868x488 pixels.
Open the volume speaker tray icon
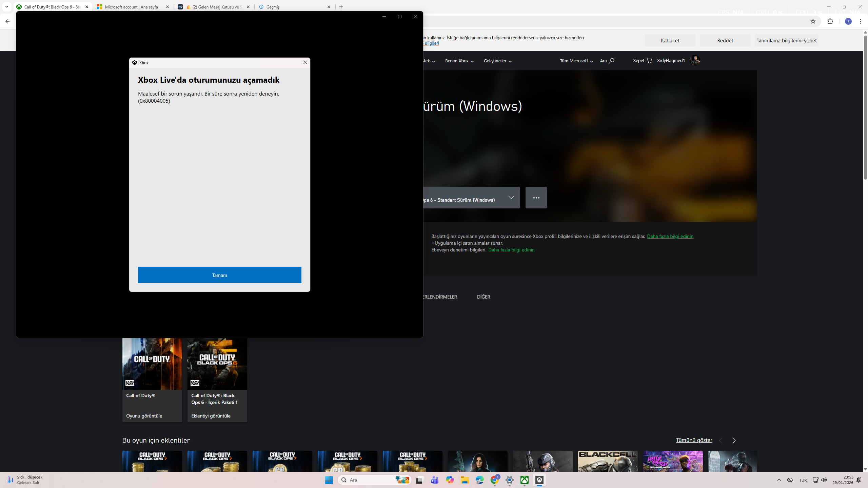[824, 480]
